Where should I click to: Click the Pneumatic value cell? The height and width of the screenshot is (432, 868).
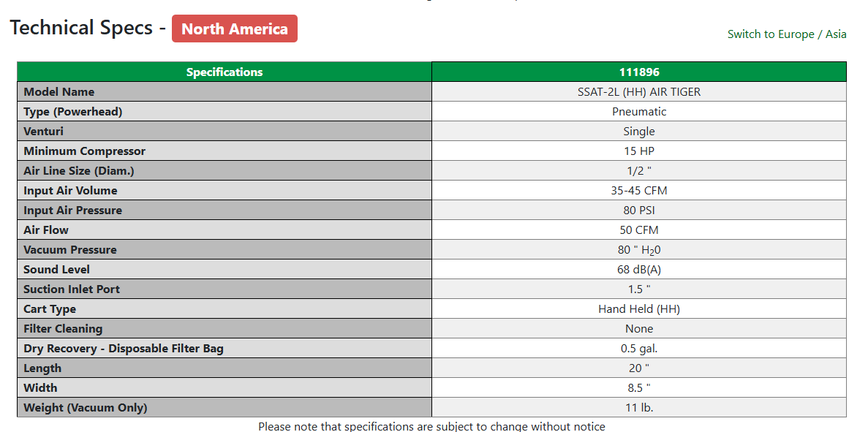[x=639, y=112]
